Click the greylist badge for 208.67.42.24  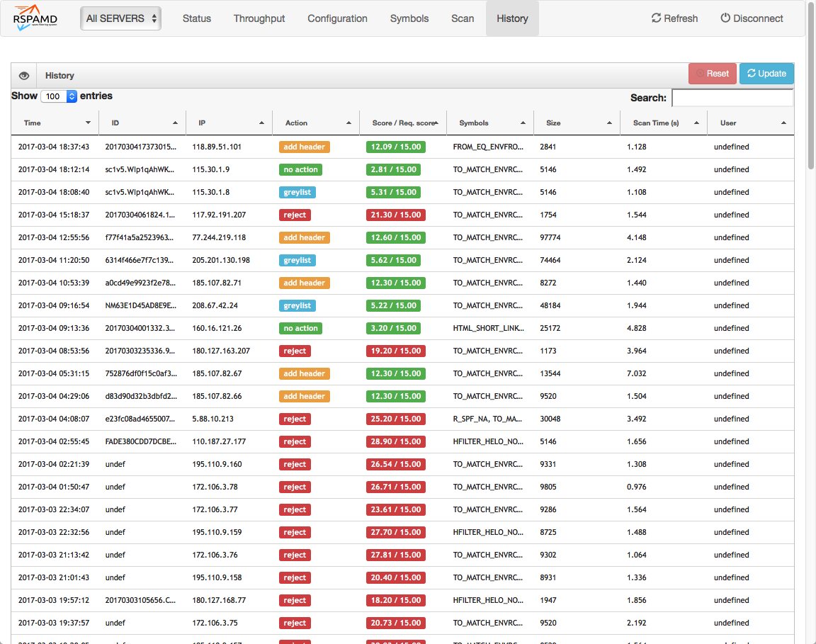click(297, 305)
